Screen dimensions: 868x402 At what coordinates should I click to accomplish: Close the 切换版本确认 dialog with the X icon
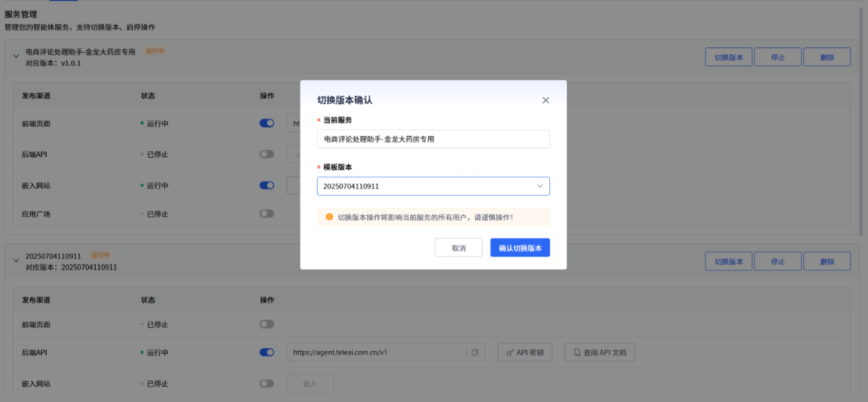[546, 100]
